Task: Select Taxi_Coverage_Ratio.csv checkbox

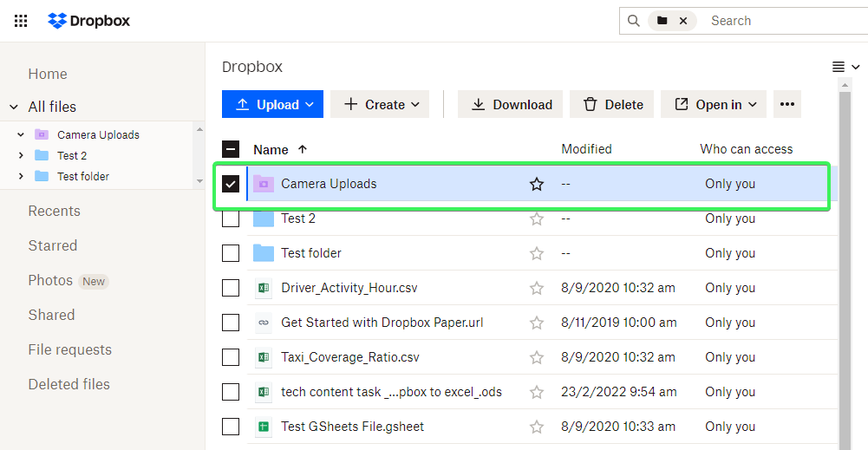Action: click(231, 357)
